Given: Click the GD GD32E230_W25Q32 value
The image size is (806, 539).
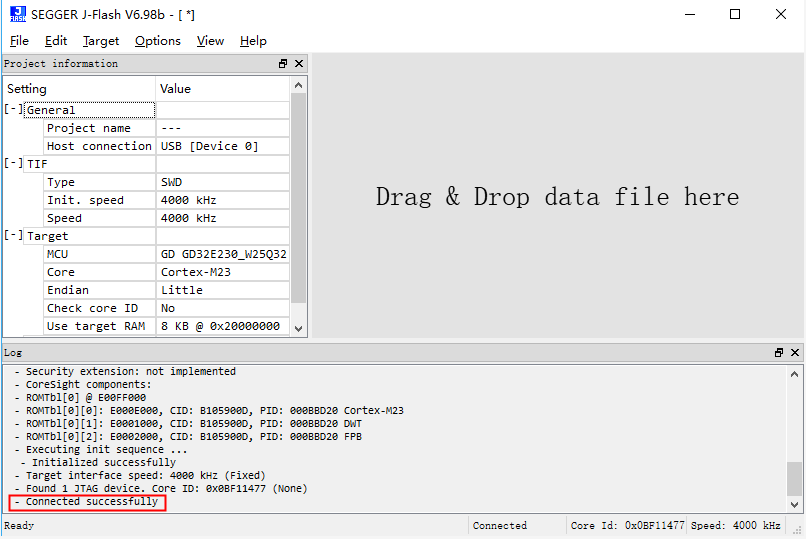Looking at the screenshot, I should 223,254.
